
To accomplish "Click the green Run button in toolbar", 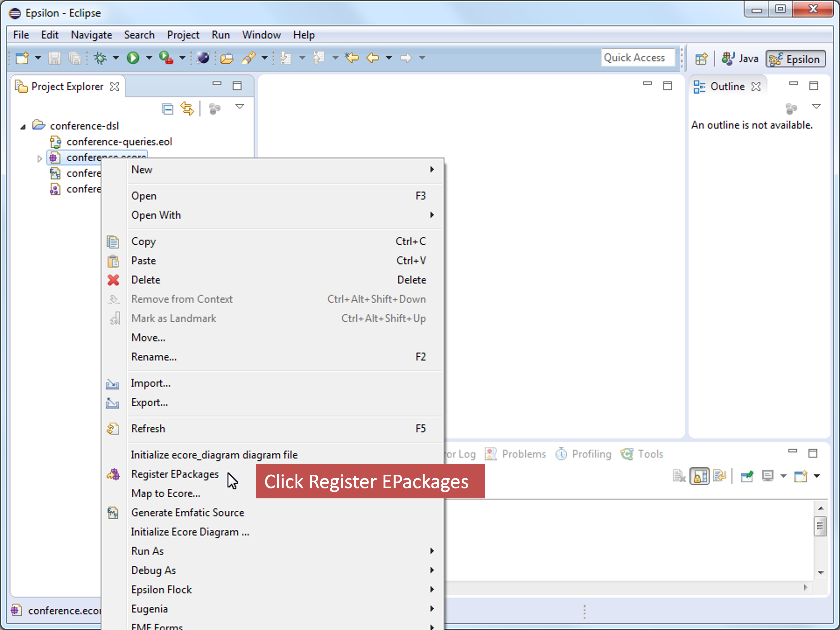I will click(x=133, y=58).
